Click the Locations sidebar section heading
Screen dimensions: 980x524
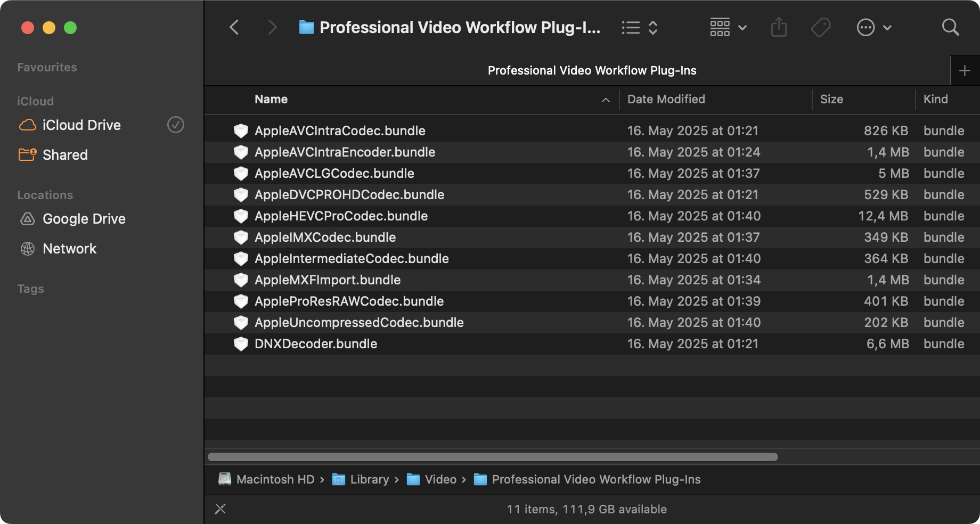[x=45, y=195]
